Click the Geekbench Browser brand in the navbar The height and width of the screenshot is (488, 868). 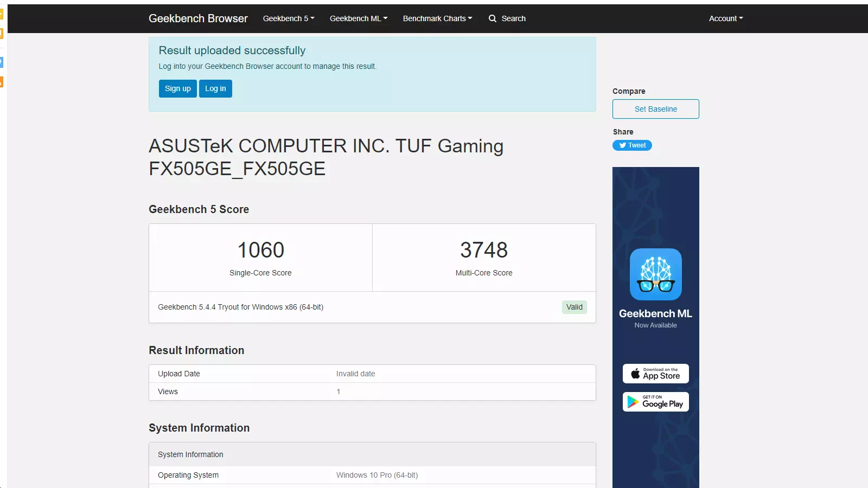tap(198, 18)
